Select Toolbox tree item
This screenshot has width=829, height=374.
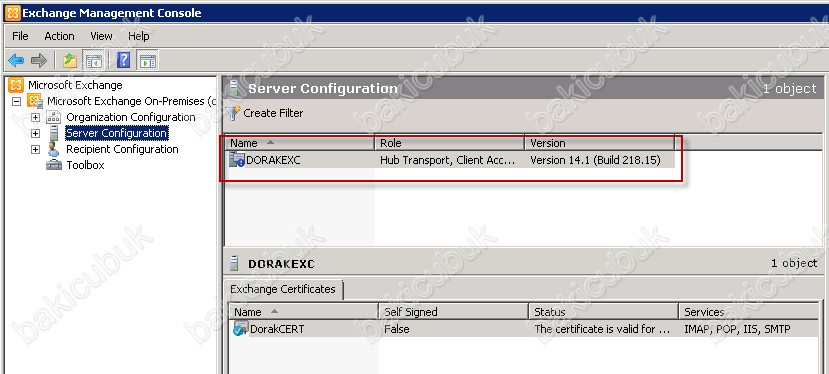tap(85, 165)
